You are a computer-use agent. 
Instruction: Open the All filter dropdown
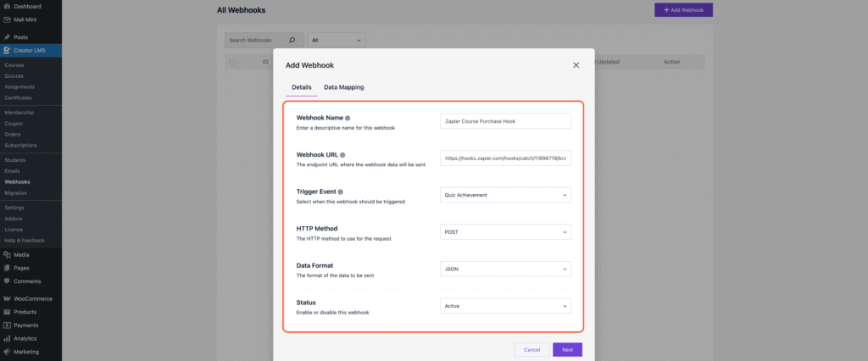(x=337, y=41)
